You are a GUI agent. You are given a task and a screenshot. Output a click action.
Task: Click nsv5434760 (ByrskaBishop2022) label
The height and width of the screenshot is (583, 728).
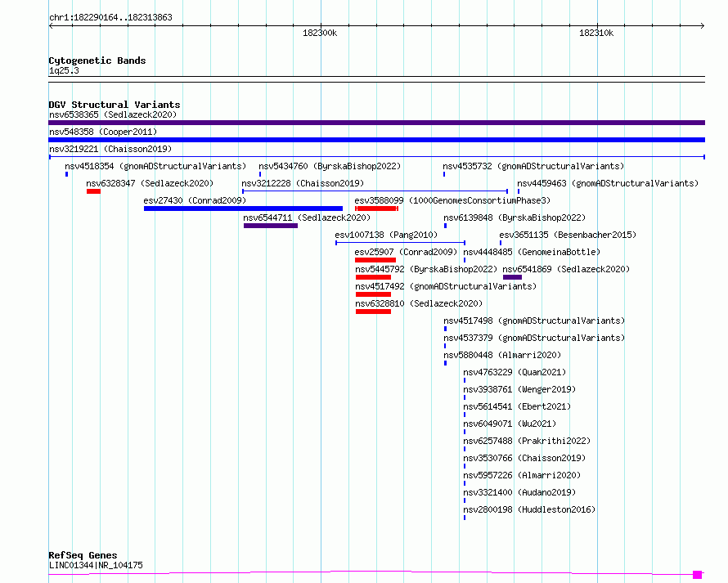(x=330, y=166)
